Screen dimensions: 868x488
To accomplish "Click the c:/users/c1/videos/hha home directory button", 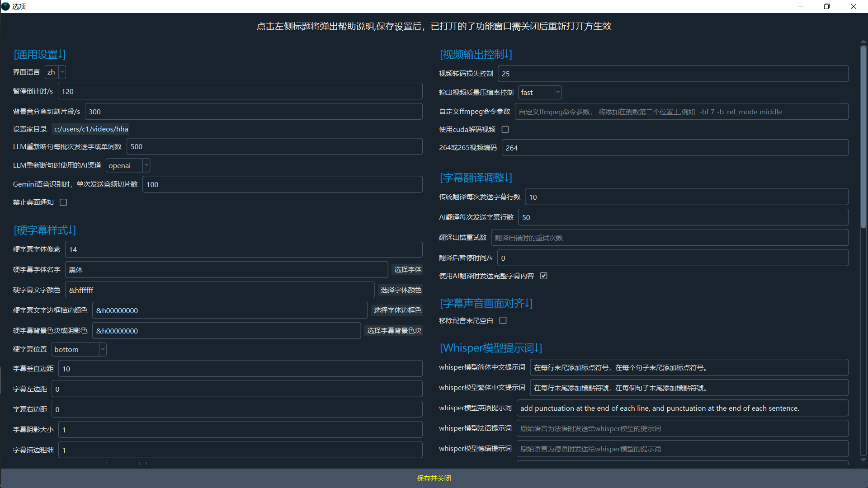I will click(91, 129).
